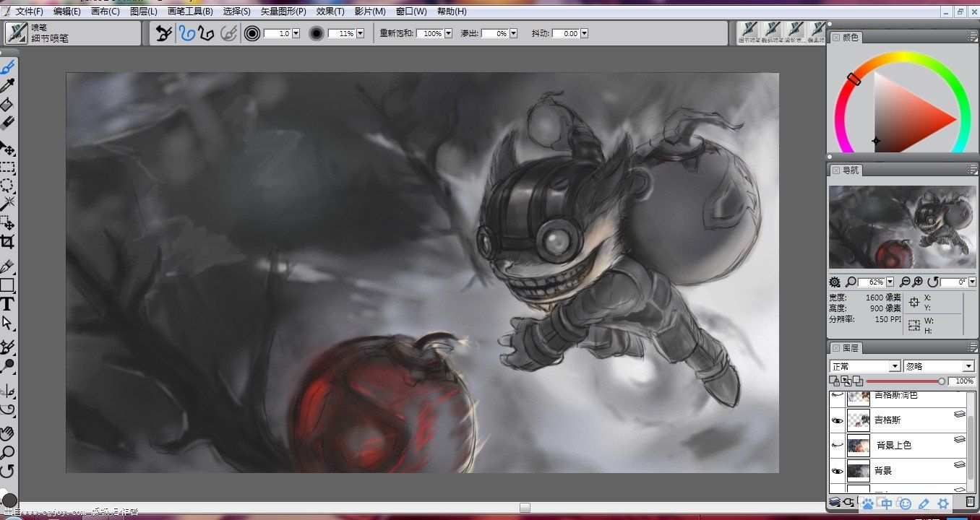Screen dimensions: 980x520
Task: Open the 渗出 0% dropdown arrow
Action: click(513, 34)
